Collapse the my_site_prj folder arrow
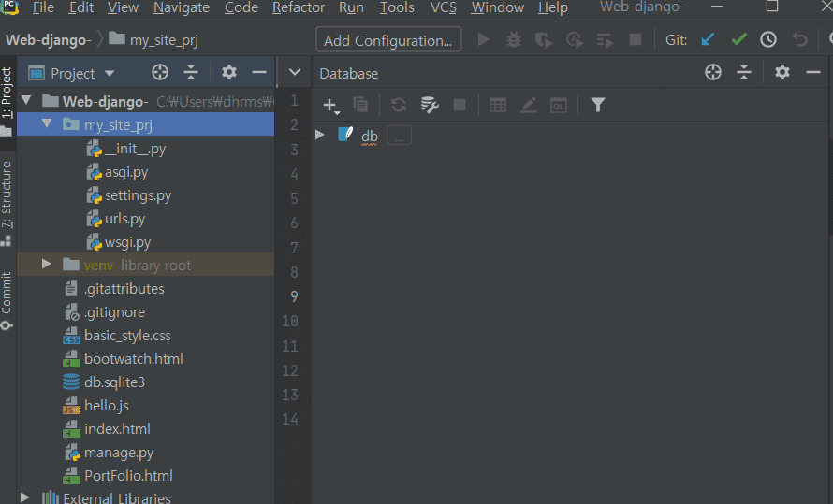Image resolution: width=833 pixels, height=504 pixels. coord(47,123)
